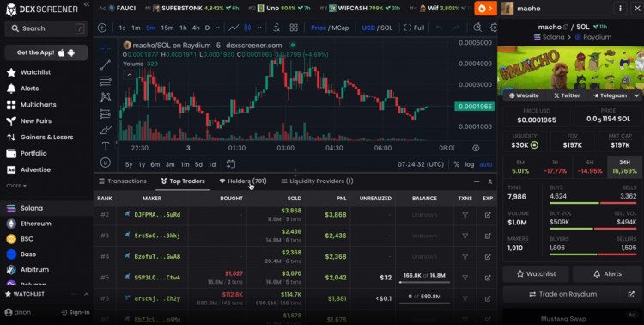Select the trend line drawing tool
Viewport: 644px width, 325px height.
pos(106,64)
